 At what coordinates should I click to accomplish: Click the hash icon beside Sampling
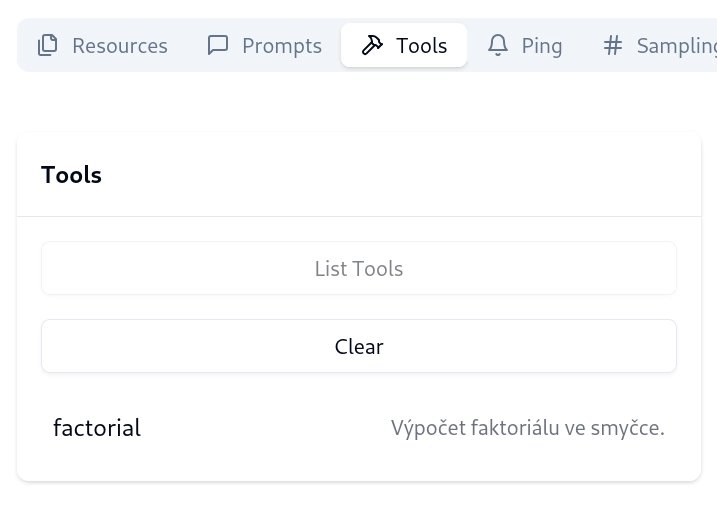tap(613, 45)
